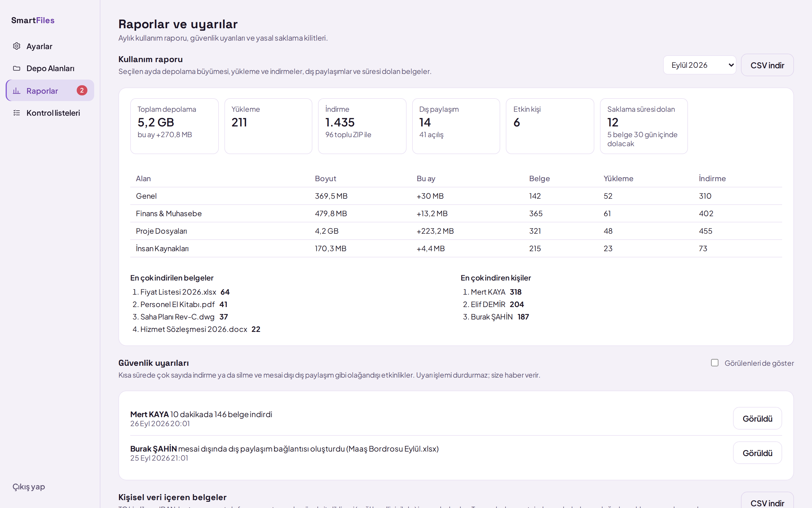Go to Depo Alanları
Screen dimensions: 812x508
(x=50, y=68)
